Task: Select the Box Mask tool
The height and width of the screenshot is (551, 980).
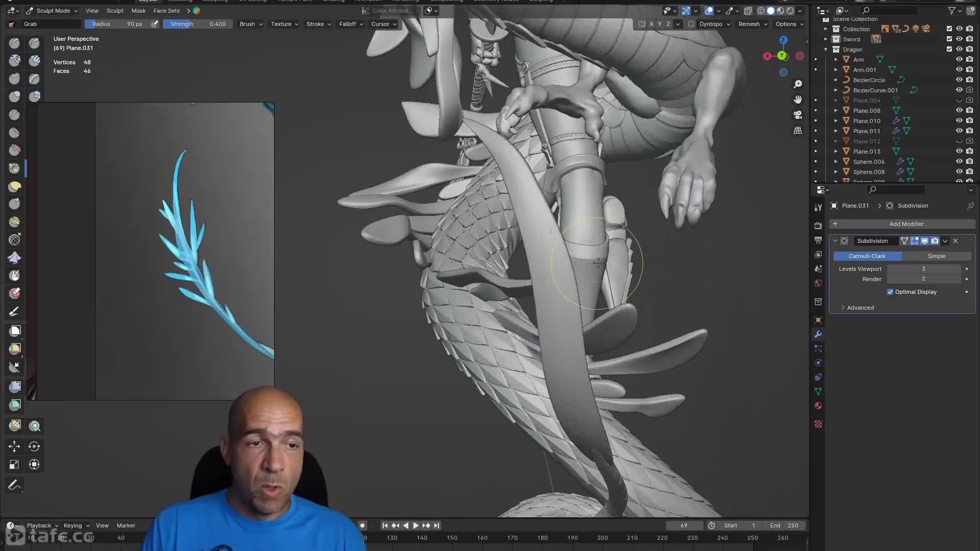Action: 15,331
